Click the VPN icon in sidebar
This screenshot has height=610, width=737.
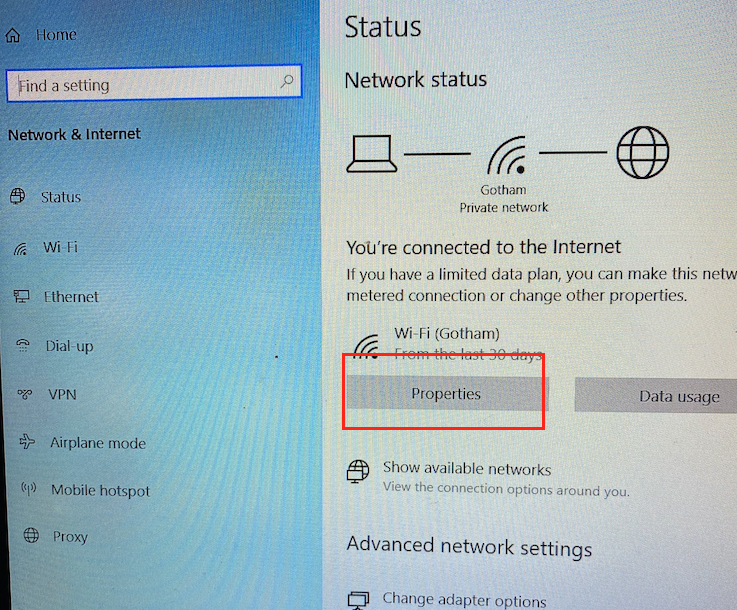click(25, 394)
